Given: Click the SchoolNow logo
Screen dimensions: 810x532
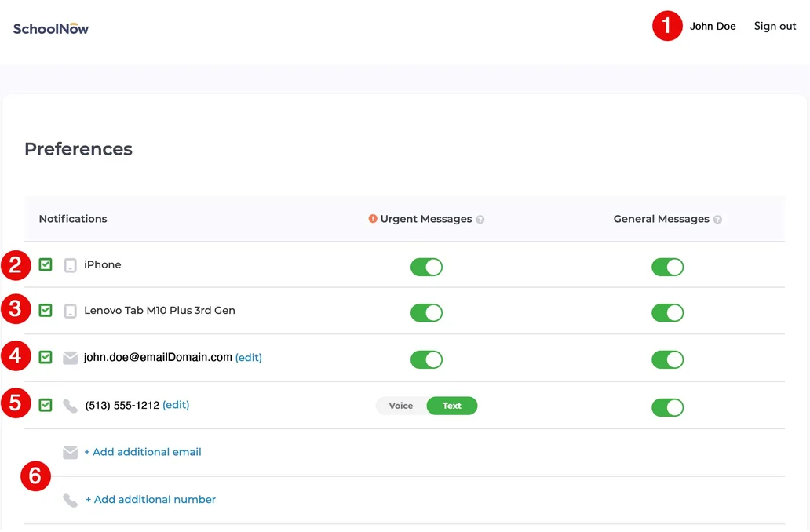Looking at the screenshot, I should click(51, 29).
